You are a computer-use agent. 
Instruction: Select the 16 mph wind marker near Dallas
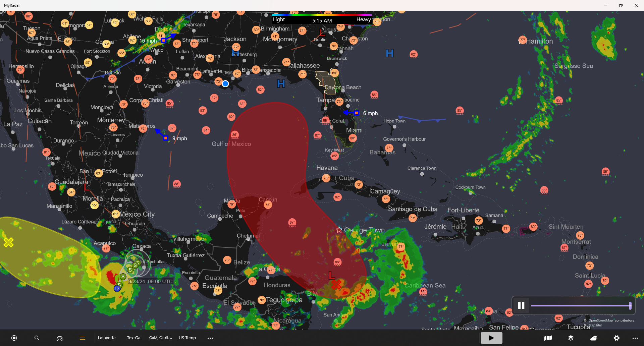163,41
